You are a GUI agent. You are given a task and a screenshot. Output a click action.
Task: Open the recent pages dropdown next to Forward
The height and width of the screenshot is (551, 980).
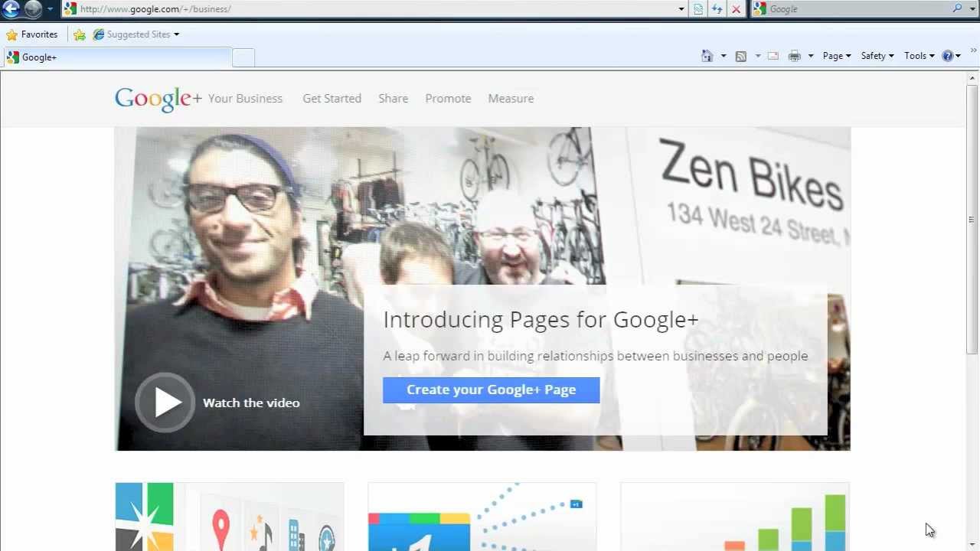[x=51, y=9]
